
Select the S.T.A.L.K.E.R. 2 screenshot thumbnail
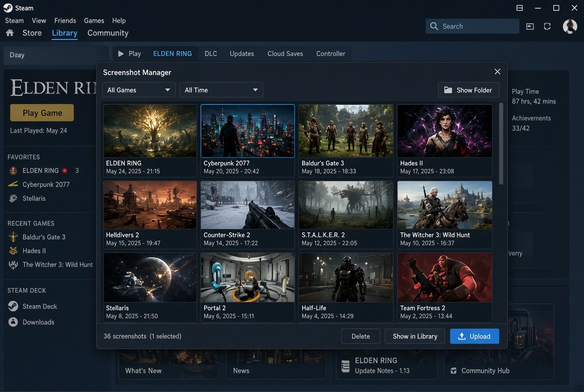(345, 205)
